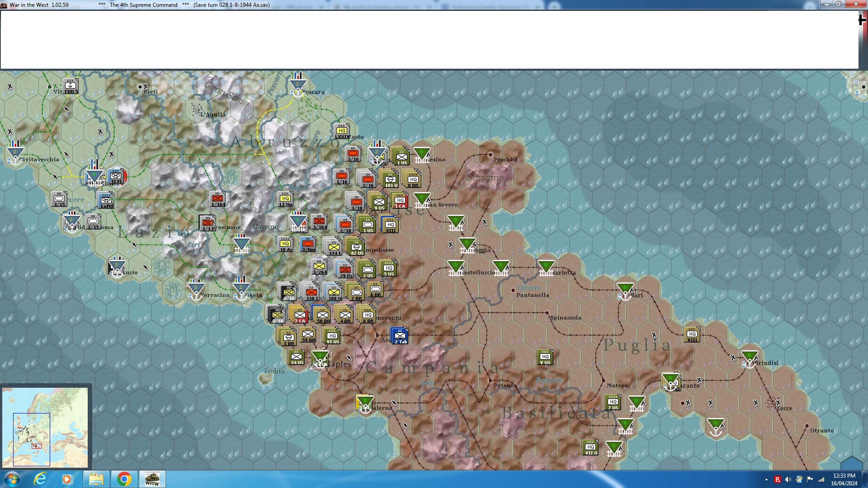Viewport: 868px width, 488px height.
Task: Click the WITW tank taskbar button
Action: pos(152,479)
